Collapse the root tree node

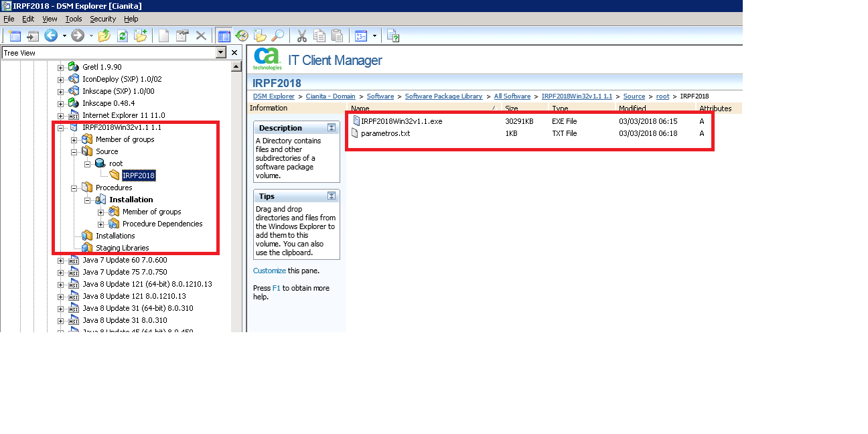click(88, 163)
